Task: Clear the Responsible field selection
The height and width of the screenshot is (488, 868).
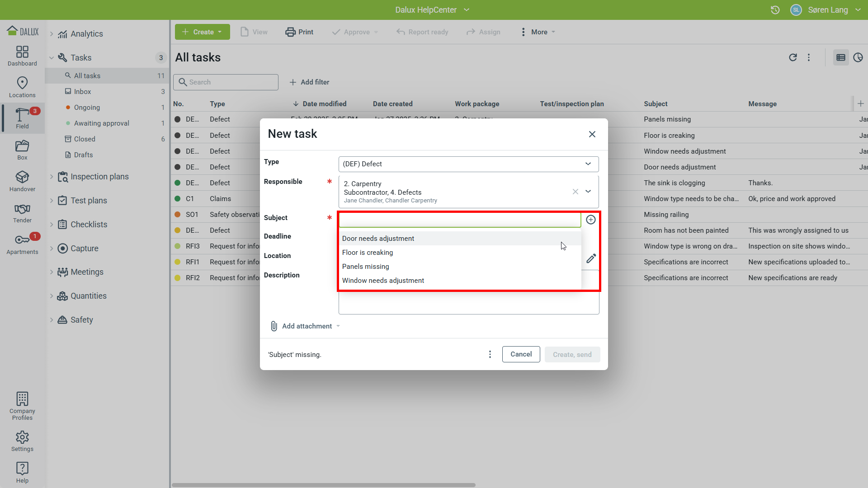Action: tap(575, 192)
